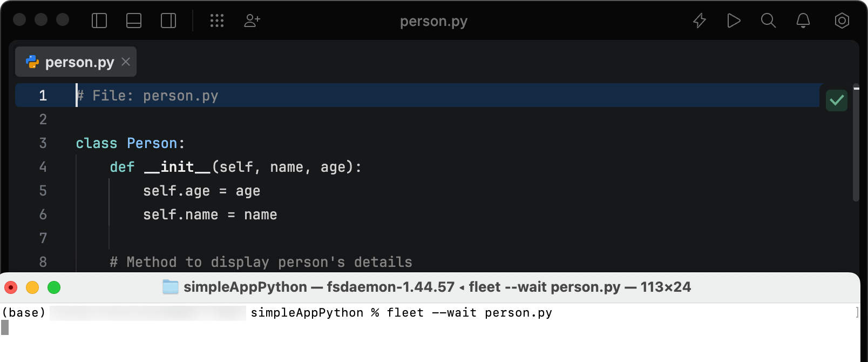868x362 pixels.
Task: Click the person.py window title
Action: point(434,21)
